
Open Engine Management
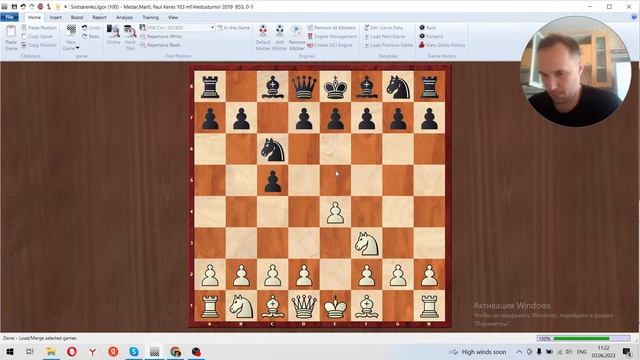pyautogui.click(x=332, y=36)
